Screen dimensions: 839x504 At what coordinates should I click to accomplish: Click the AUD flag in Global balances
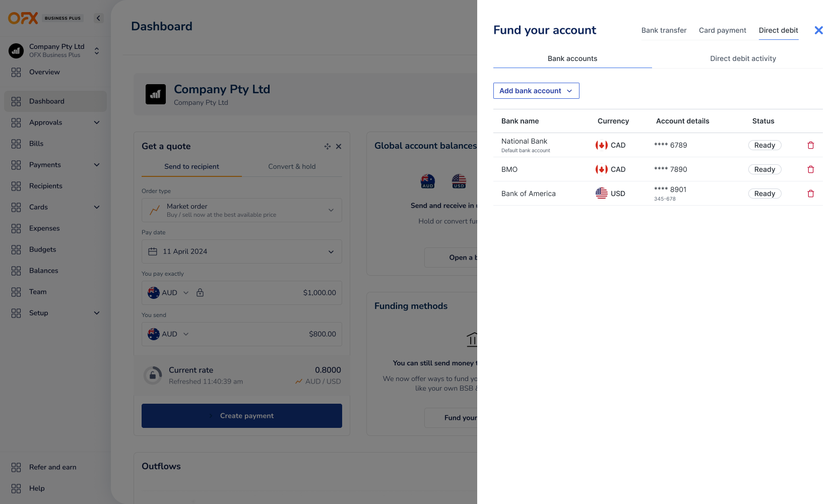coord(428,181)
